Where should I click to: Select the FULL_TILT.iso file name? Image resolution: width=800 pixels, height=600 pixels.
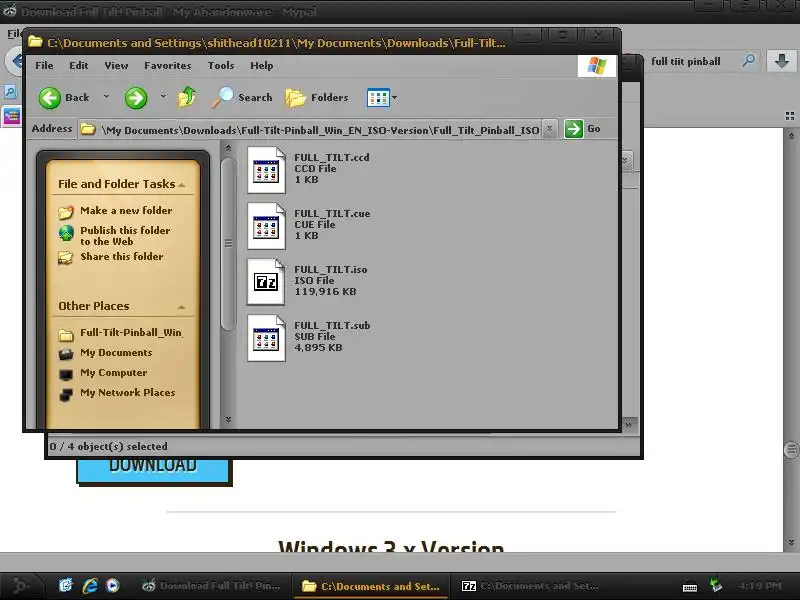pyautogui.click(x=331, y=269)
